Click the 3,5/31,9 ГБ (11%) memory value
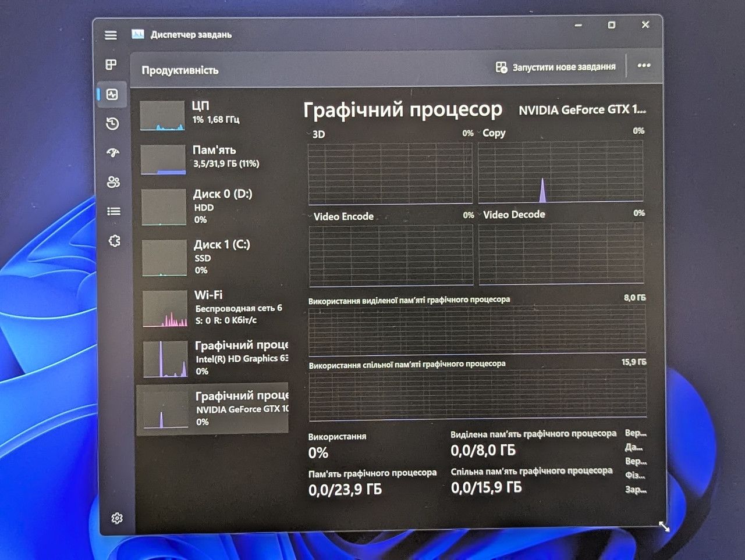The width and height of the screenshot is (745, 560). [226, 164]
